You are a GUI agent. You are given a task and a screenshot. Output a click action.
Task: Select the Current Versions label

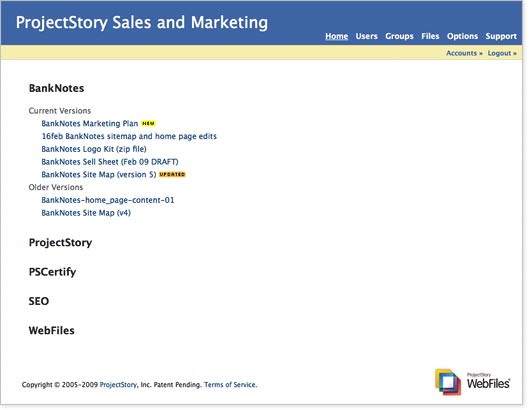pyautogui.click(x=60, y=111)
